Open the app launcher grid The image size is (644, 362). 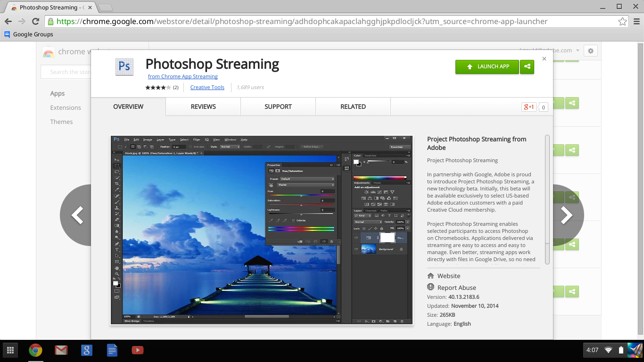[x=10, y=350]
